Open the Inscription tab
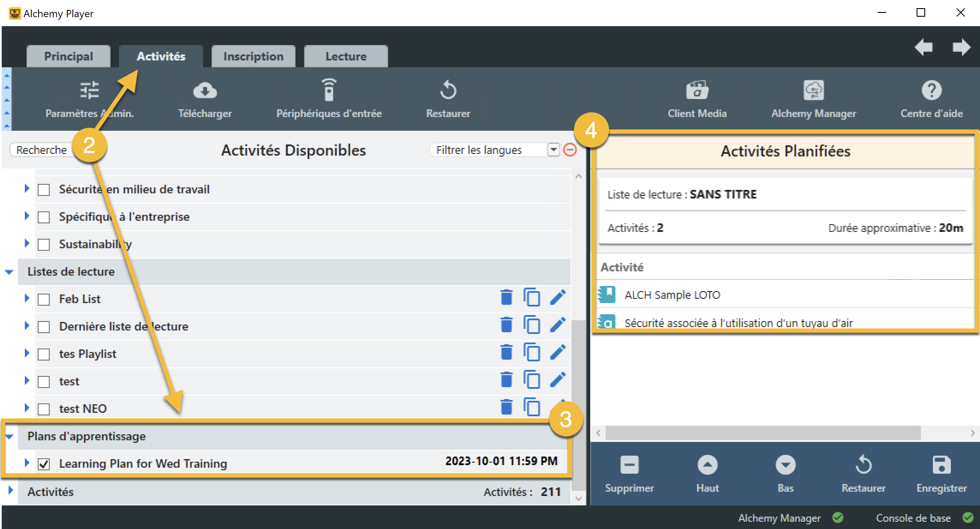980x529 pixels. click(x=254, y=56)
